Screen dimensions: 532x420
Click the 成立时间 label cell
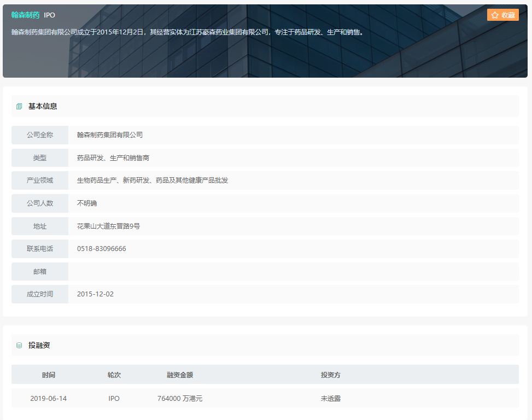(x=40, y=294)
